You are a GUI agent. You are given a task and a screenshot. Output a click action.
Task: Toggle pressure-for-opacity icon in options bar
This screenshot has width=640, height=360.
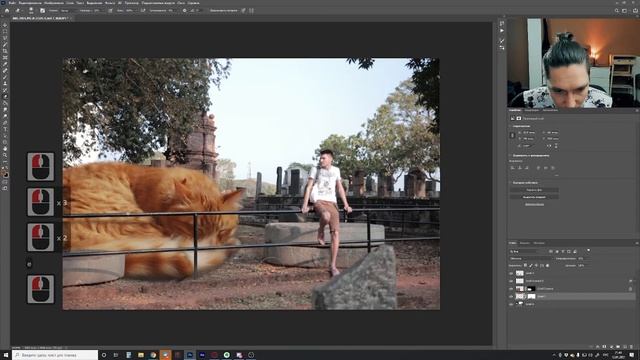[110, 11]
